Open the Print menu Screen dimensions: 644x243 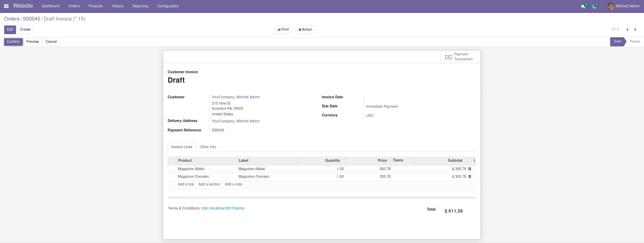[283, 30]
